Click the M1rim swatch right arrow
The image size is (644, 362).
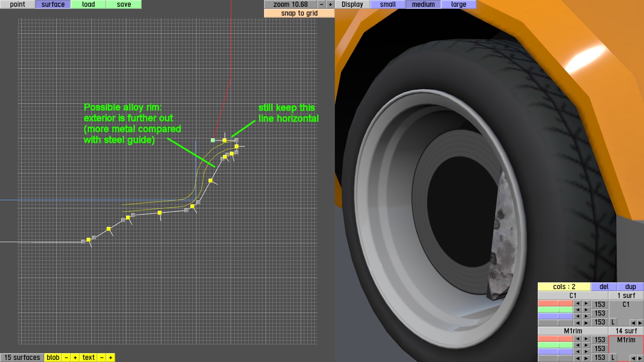point(640,358)
